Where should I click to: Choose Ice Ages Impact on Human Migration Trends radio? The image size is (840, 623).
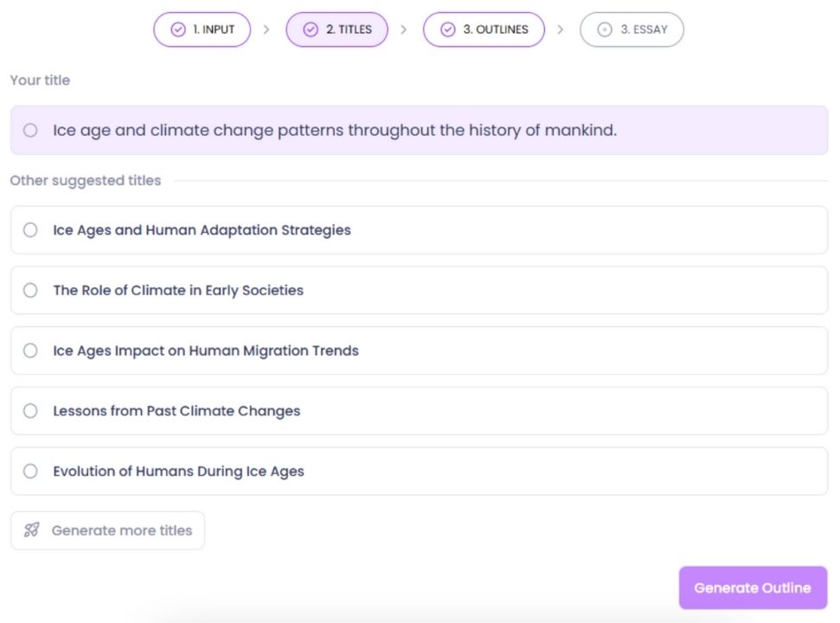point(30,350)
